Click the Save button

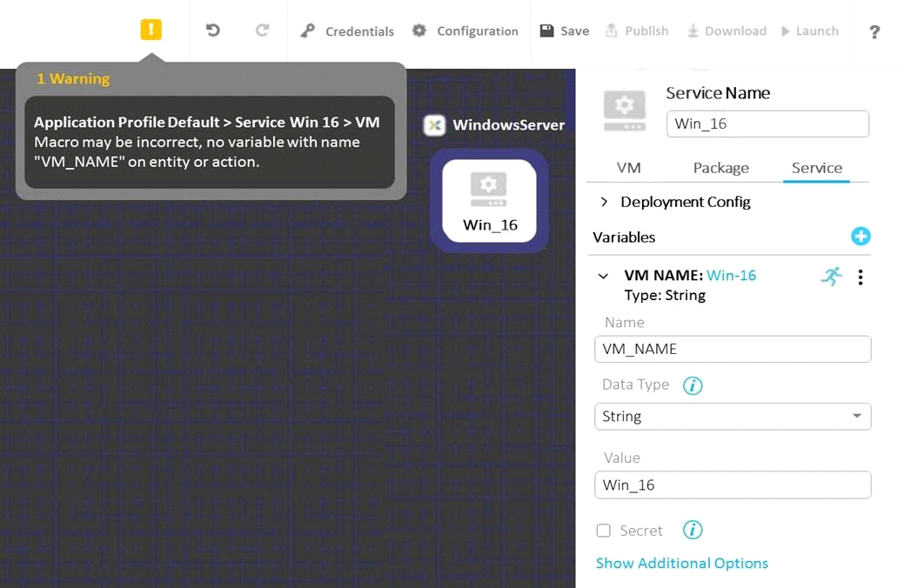click(565, 31)
